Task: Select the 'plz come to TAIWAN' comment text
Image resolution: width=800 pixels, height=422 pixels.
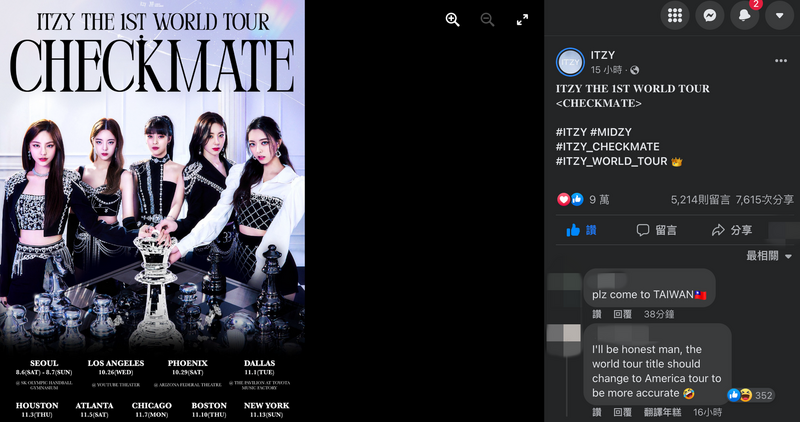Action: tap(649, 295)
